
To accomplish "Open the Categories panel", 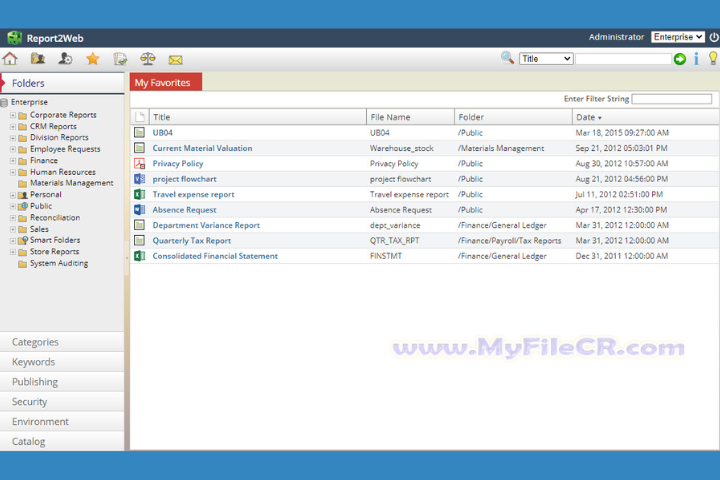I will (x=62, y=342).
